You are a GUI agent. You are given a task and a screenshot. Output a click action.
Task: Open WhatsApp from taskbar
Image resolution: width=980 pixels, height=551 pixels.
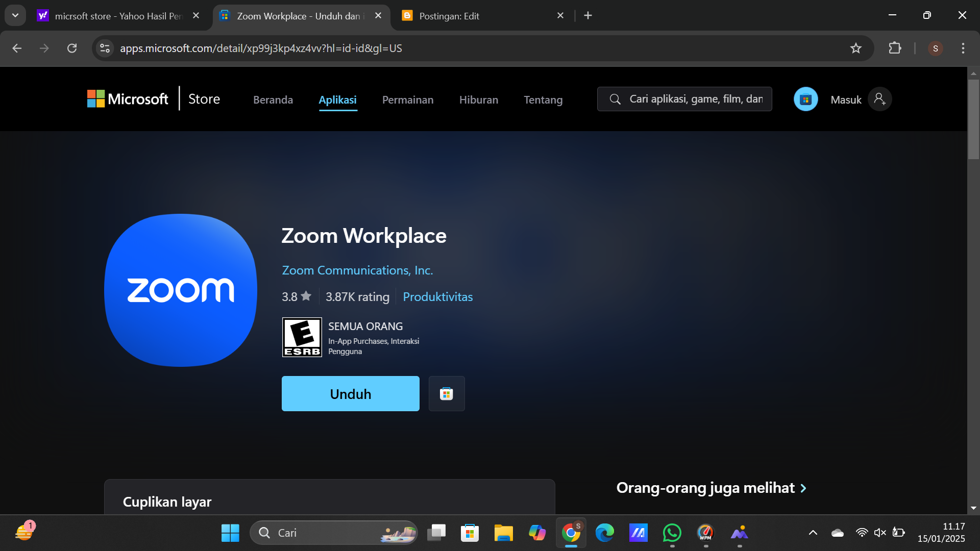click(x=672, y=533)
